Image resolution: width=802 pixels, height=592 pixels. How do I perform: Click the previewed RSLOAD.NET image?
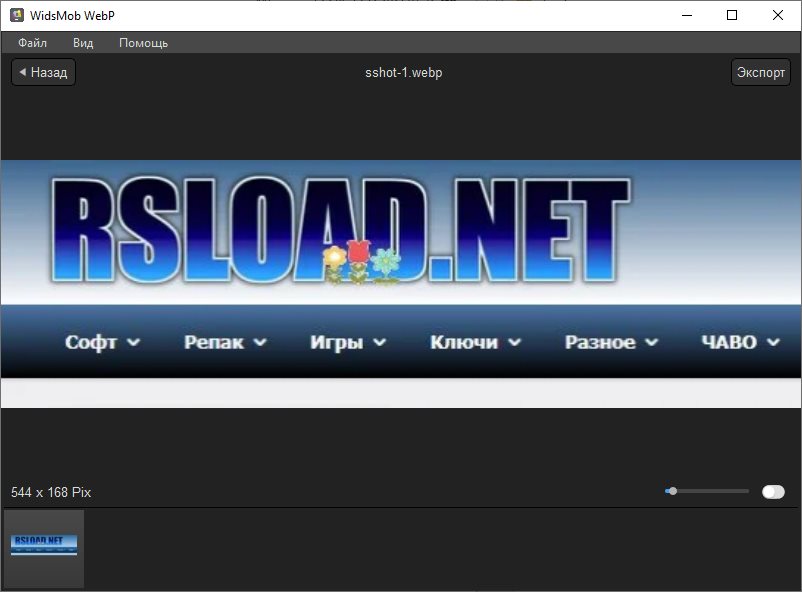point(401,284)
